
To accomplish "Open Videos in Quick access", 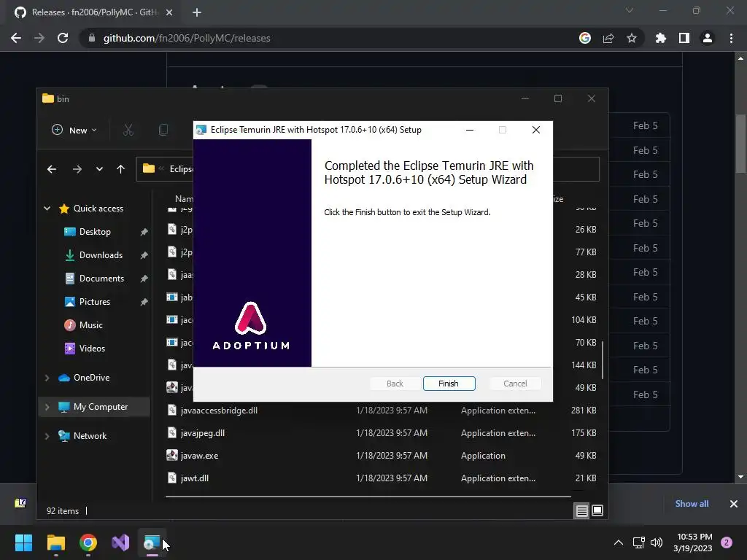I will point(92,349).
